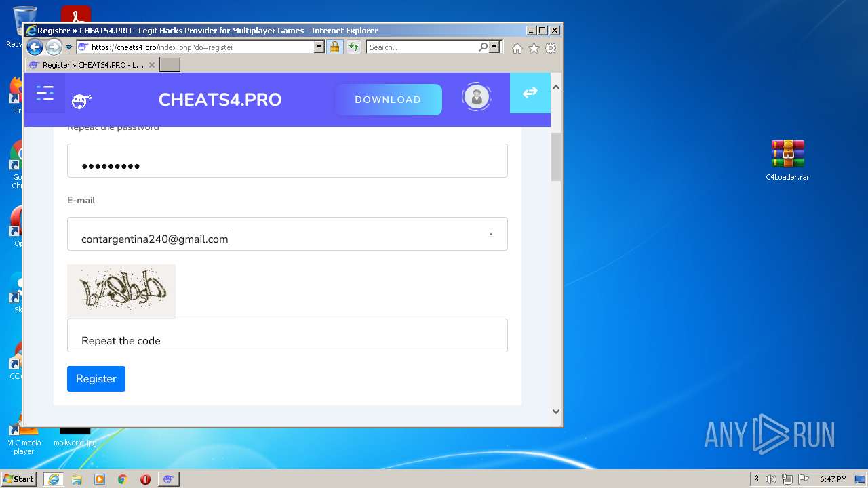Screen dimensions: 868x488
Task: Open the user avatar profile icon
Action: (476, 97)
